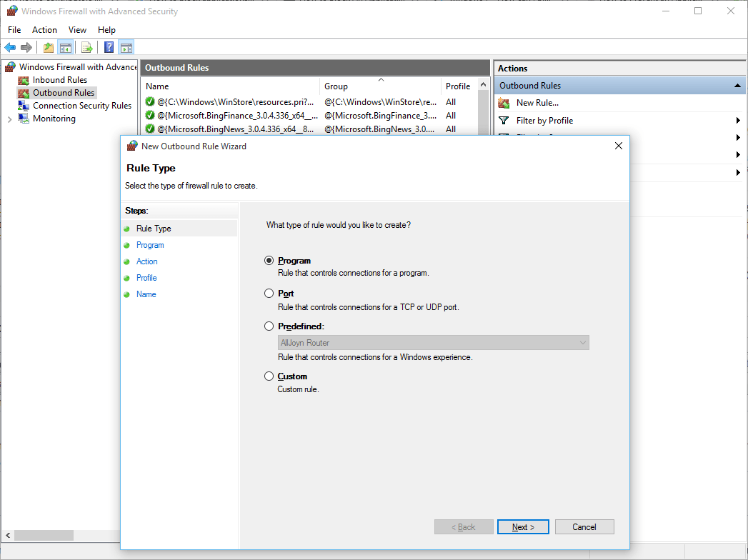Screen dimensions: 748x560
Task: Toggle the Show/Hide Action Pane toolbar icon
Action: [126, 47]
